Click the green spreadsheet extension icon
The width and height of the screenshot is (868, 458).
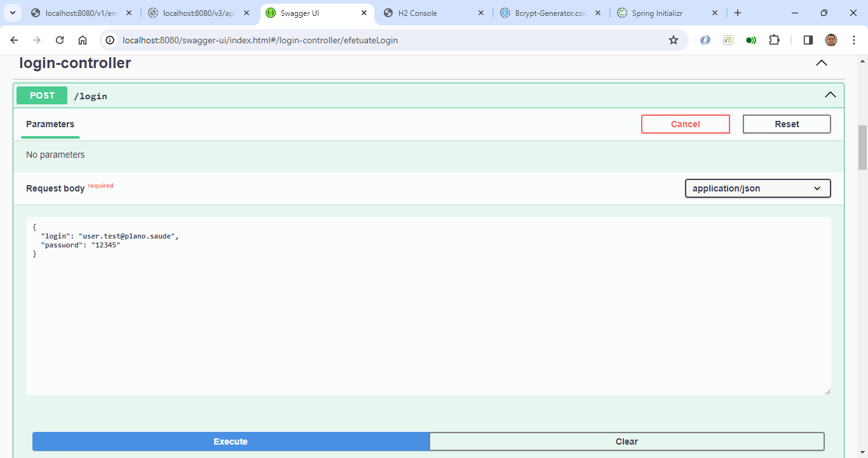tap(728, 40)
